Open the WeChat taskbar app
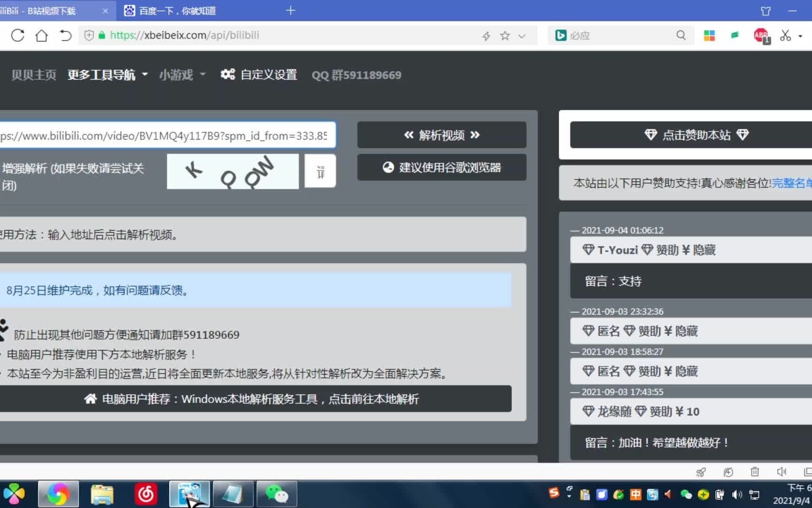The width and height of the screenshot is (812, 508). 277,494
